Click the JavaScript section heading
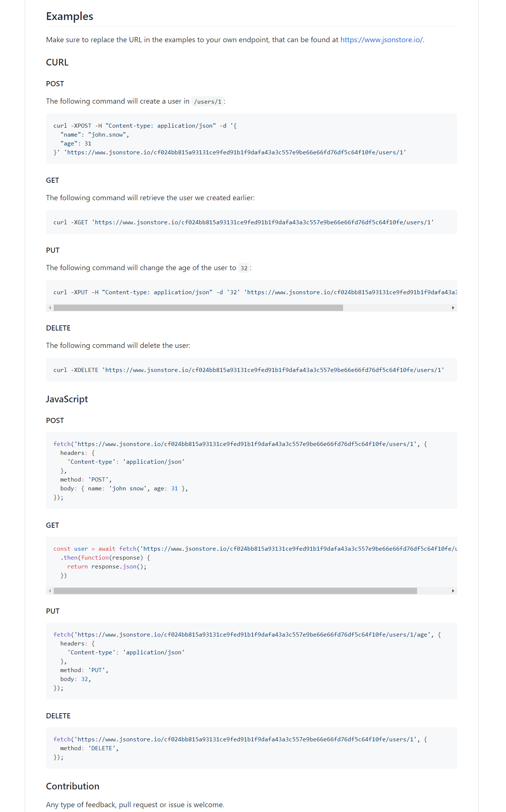The height and width of the screenshot is (812, 506). tap(67, 399)
